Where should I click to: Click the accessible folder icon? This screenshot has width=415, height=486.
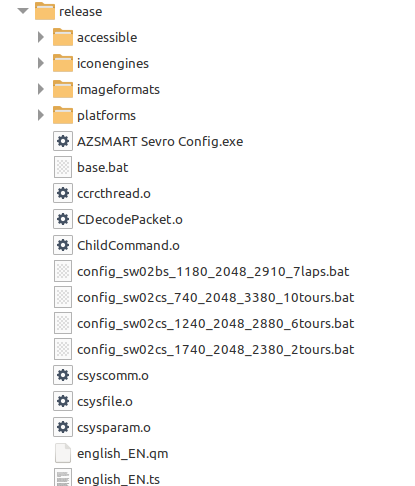(x=63, y=37)
